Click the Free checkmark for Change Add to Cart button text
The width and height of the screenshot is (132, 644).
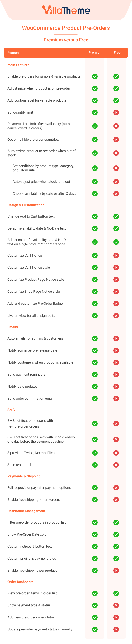tap(116, 216)
